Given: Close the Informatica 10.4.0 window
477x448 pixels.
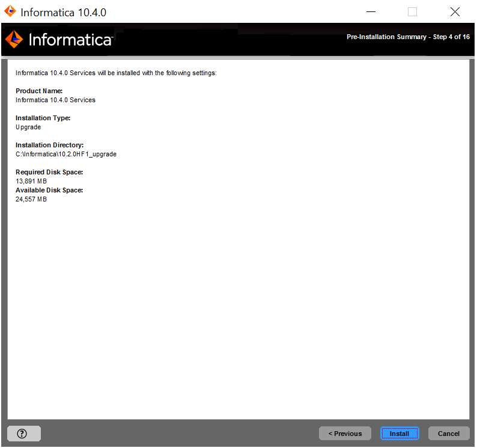Looking at the screenshot, I should (455, 12).
